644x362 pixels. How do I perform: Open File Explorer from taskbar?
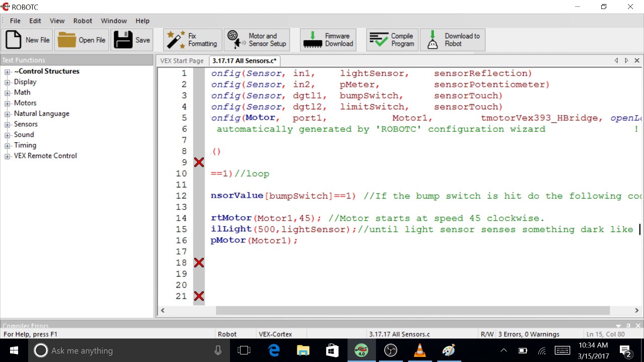pos(303,350)
